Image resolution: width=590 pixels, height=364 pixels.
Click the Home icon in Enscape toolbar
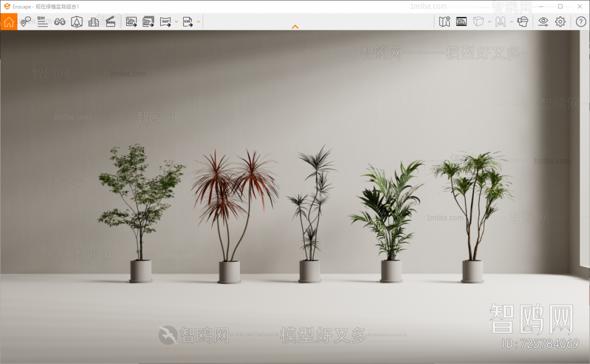9,22
